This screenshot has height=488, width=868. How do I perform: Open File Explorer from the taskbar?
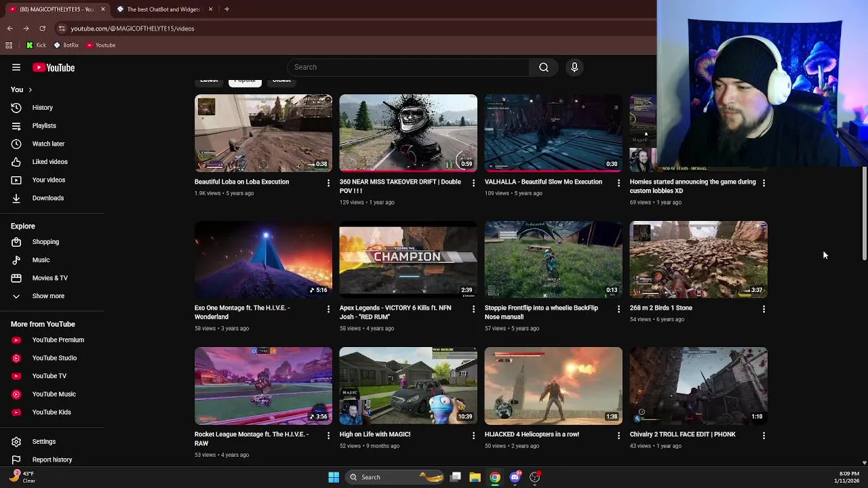click(x=475, y=477)
